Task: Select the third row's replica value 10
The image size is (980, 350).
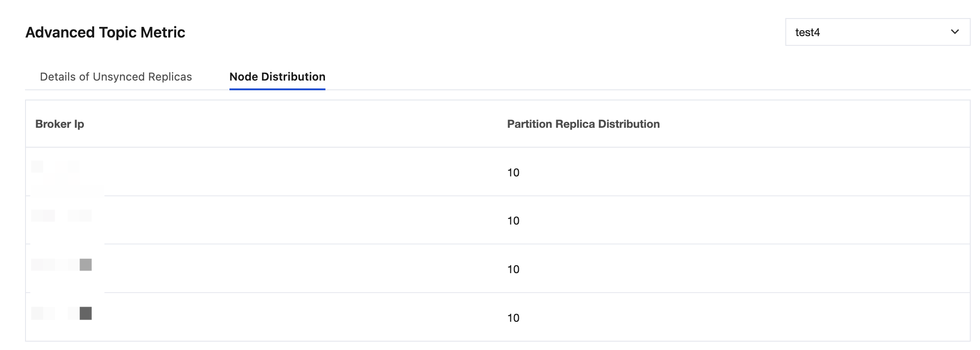Action: coord(513,269)
